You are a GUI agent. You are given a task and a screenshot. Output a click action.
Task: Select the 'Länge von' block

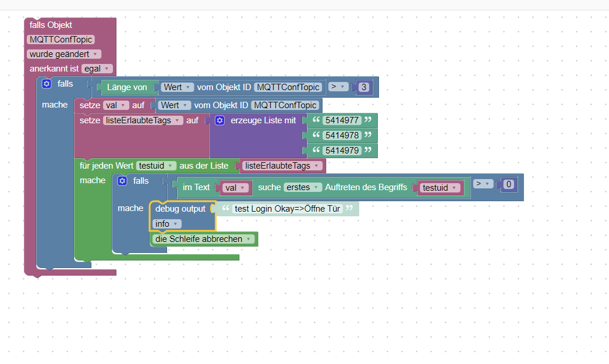click(x=127, y=87)
